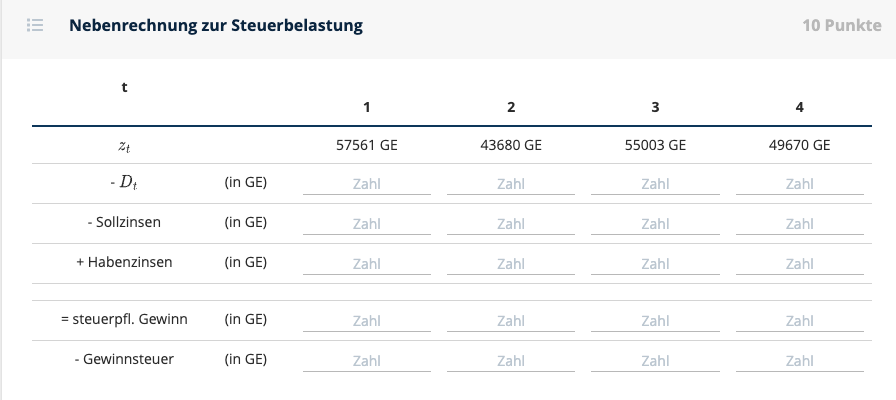Click the Sollzinsen field for period 3
Image resolution: width=896 pixels, height=400 pixels.
(x=655, y=224)
